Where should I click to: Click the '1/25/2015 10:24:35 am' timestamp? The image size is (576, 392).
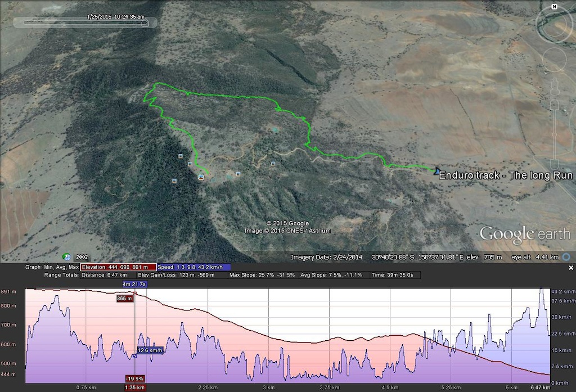click(116, 16)
